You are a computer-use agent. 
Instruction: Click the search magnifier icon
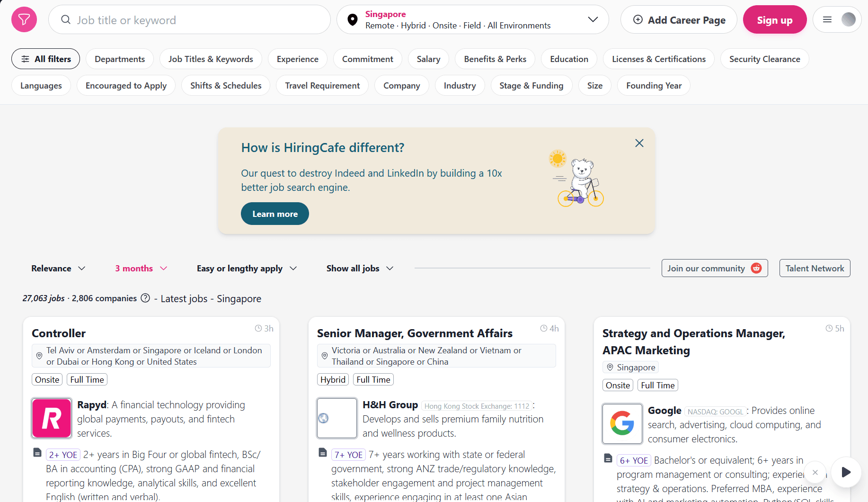tap(66, 19)
